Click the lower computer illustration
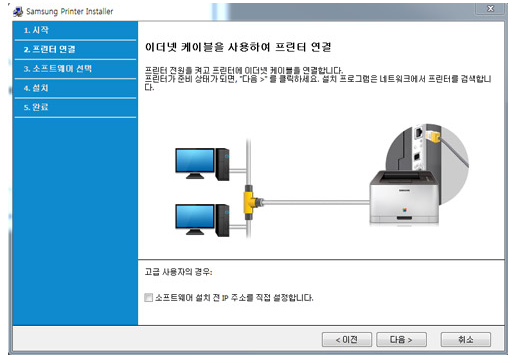The height and width of the screenshot is (363, 516). [202, 220]
